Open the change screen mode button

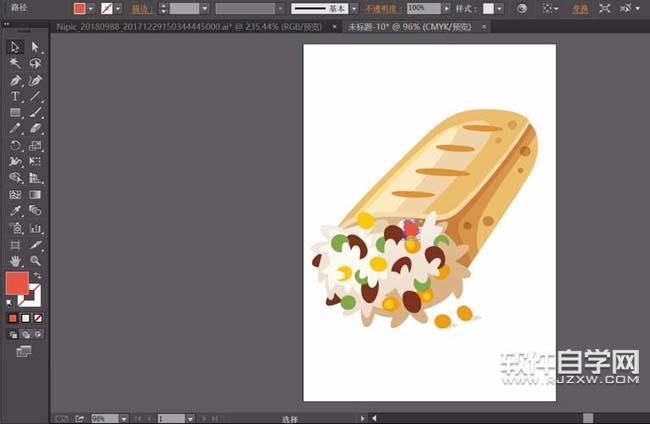click(24, 352)
